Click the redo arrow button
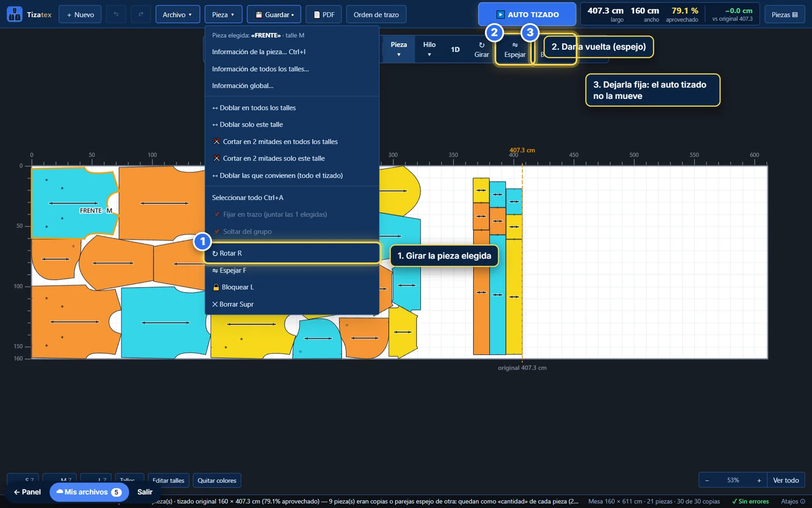The height and width of the screenshot is (508, 812). click(141, 14)
